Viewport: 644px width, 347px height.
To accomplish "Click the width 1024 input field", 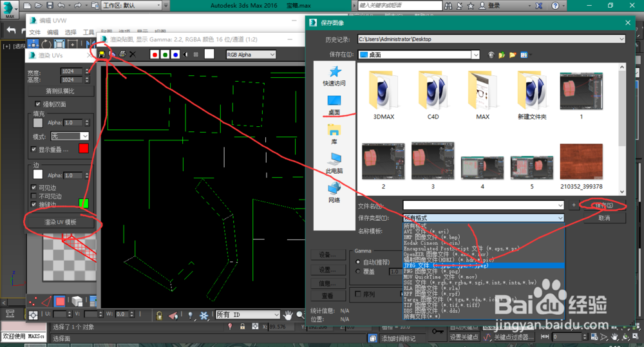I will (72, 71).
